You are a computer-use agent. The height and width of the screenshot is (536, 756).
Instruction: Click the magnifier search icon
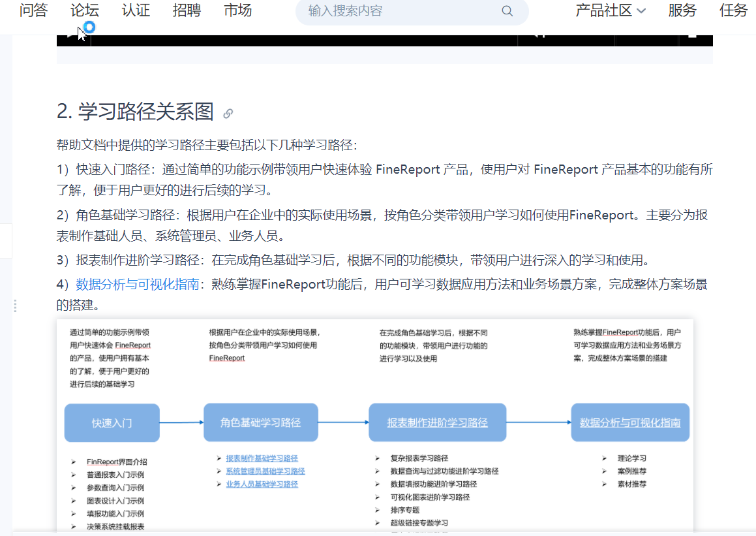(x=507, y=11)
